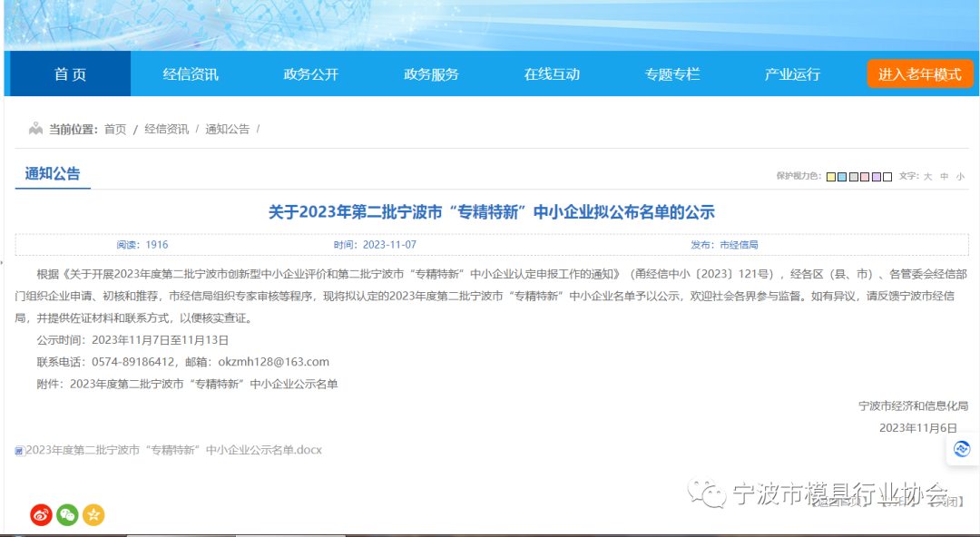Open the 政务公开 navigation menu
This screenshot has height=537, width=980.
[x=310, y=74]
